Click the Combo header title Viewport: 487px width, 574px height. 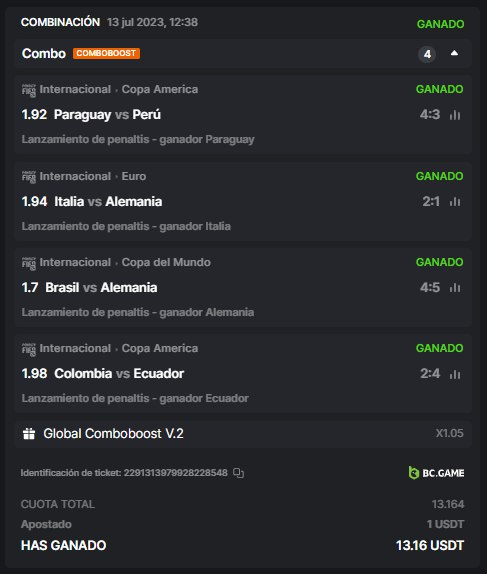tap(44, 53)
